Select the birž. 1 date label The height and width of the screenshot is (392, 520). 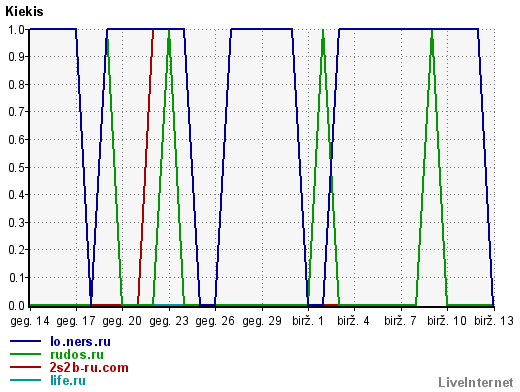pyautogui.click(x=308, y=321)
